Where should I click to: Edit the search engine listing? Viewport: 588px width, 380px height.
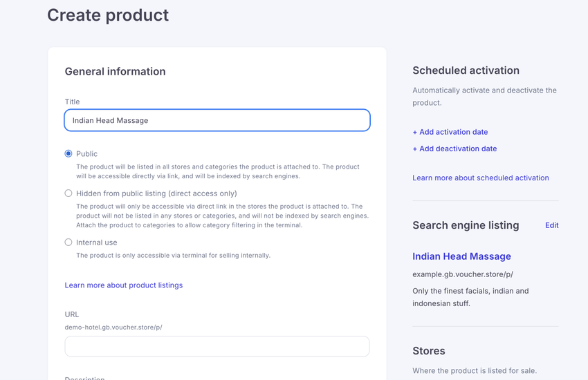tap(551, 225)
